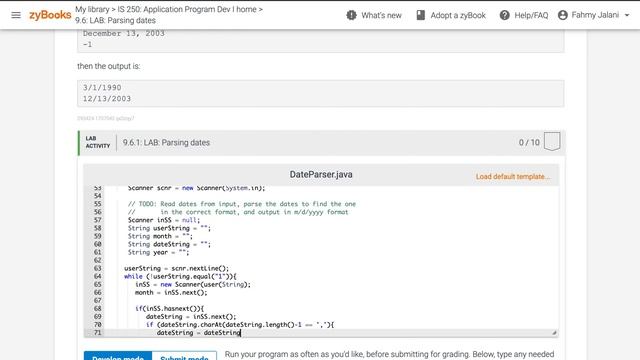Click the while (!userString.equal("1")) line
The height and width of the screenshot is (360, 640).
point(180,276)
